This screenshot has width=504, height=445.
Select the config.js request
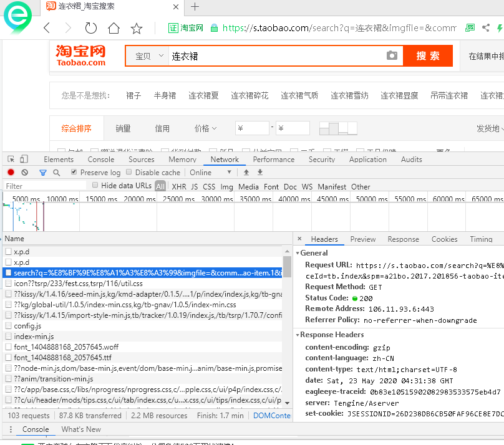(142, 326)
